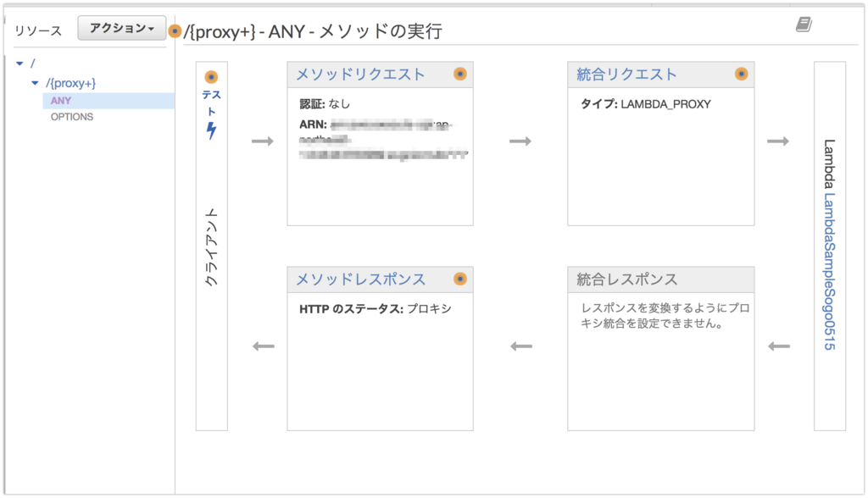The height and width of the screenshot is (498, 868).
Task: Click the テスト link in client panel
Action: click(x=211, y=103)
